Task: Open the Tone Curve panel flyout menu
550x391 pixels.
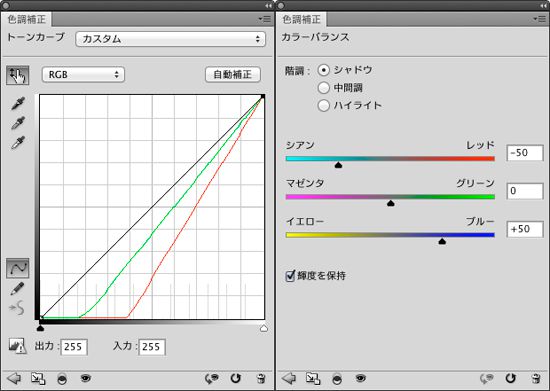Action: pyautogui.click(x=264, y=19)
